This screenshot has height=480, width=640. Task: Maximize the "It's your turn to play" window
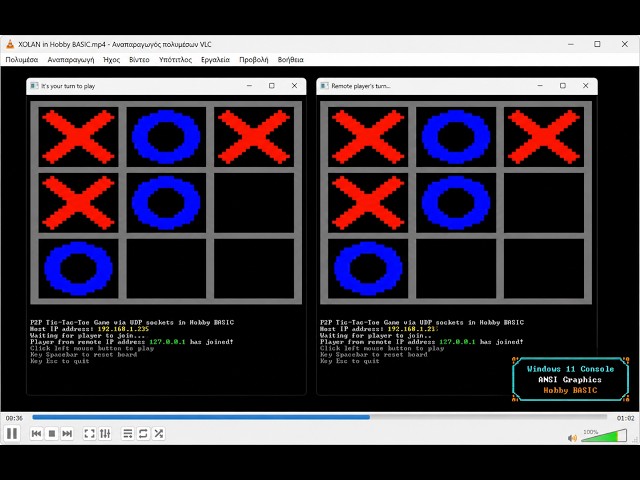(x=272, y=86)
